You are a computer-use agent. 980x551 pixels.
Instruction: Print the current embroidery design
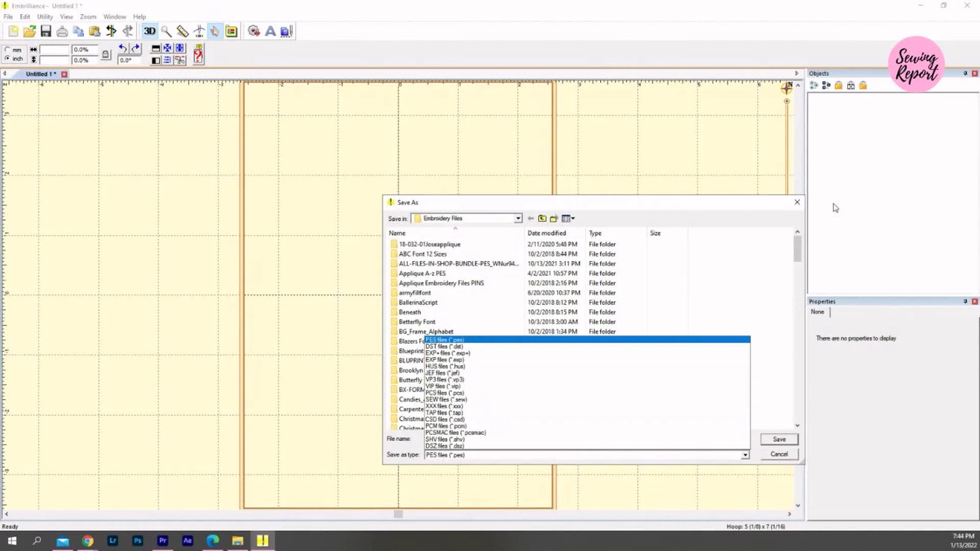[x=62, y=31]
